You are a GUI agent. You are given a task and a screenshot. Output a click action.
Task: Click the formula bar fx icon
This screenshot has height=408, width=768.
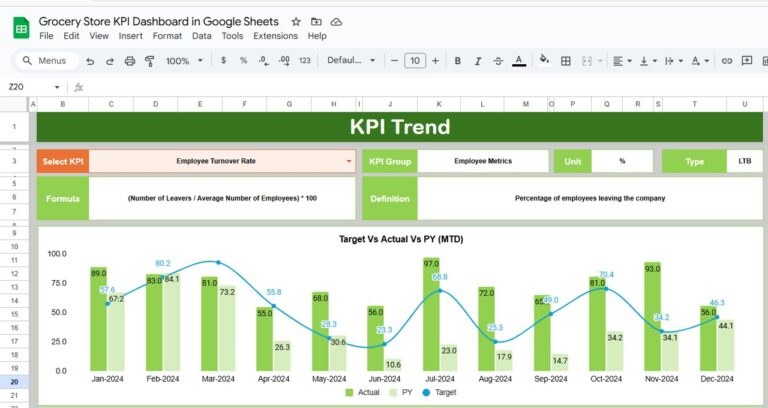coord(78,87)
